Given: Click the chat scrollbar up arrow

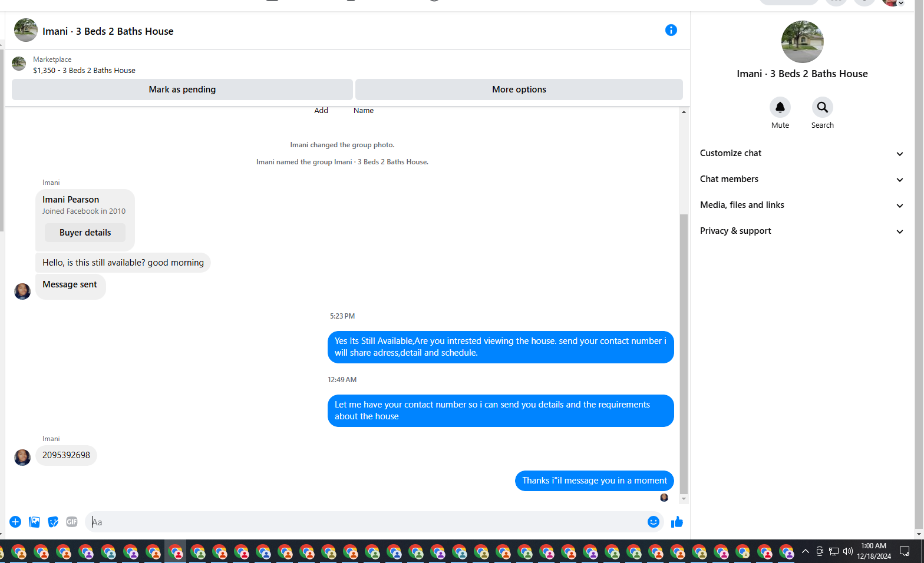Looking at the screenshot, I should pos(684,111).
